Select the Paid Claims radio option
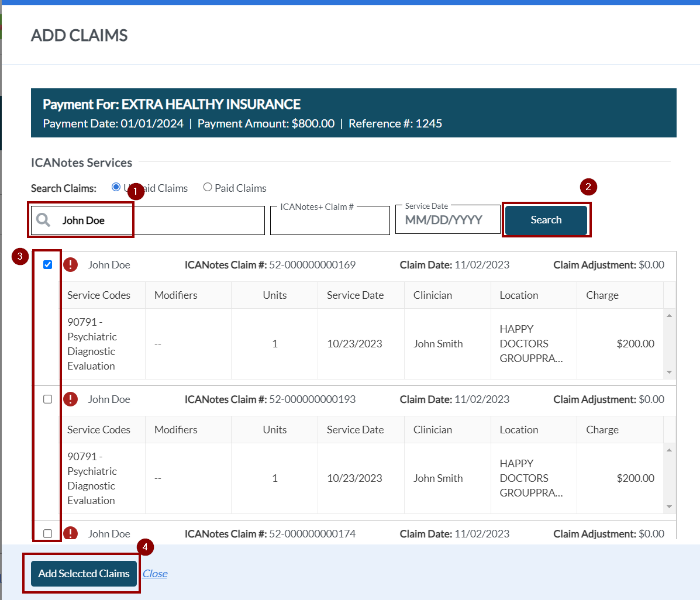The width and height of the screenshot is (700, 600). (208, 187)
